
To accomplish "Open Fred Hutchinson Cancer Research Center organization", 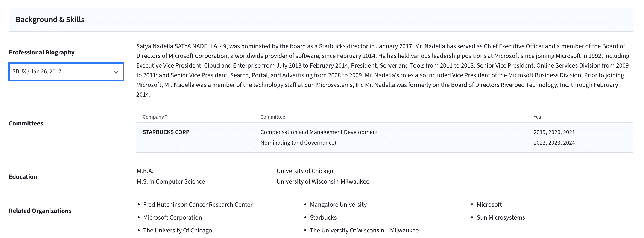I will 198,205.
